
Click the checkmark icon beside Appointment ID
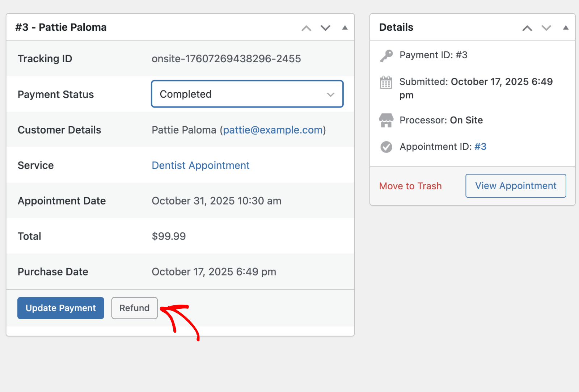(386, 147)
